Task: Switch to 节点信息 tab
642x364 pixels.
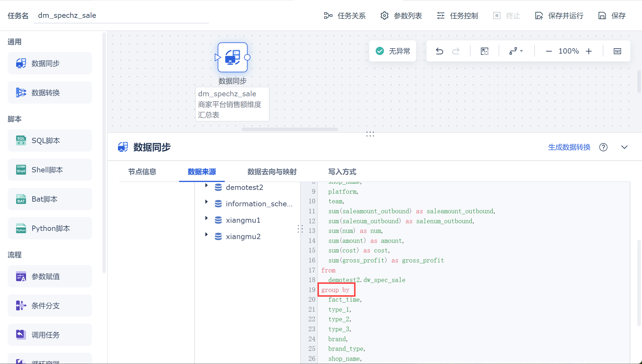Action: pyautogui.click(x=142, y=172)
